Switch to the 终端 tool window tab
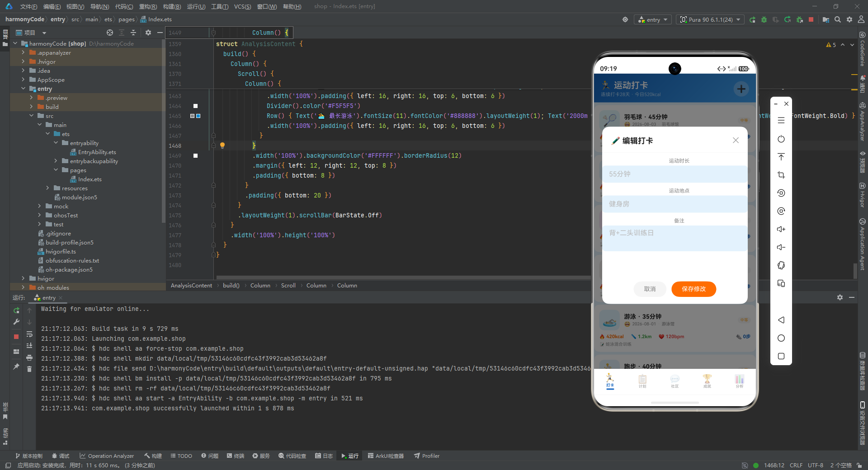This screenshot has height=470, width=868. 235,456
